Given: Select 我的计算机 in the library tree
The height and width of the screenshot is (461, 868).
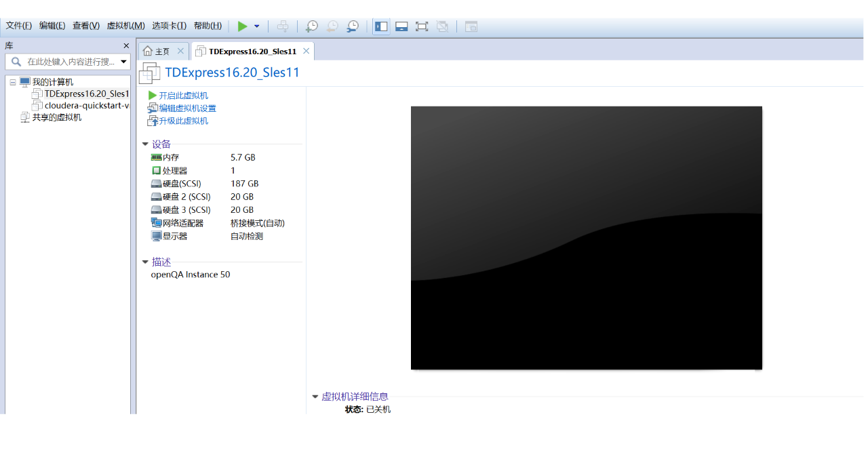Looking at the screenshot, I should pyautogui.click(x=53, y=82).
